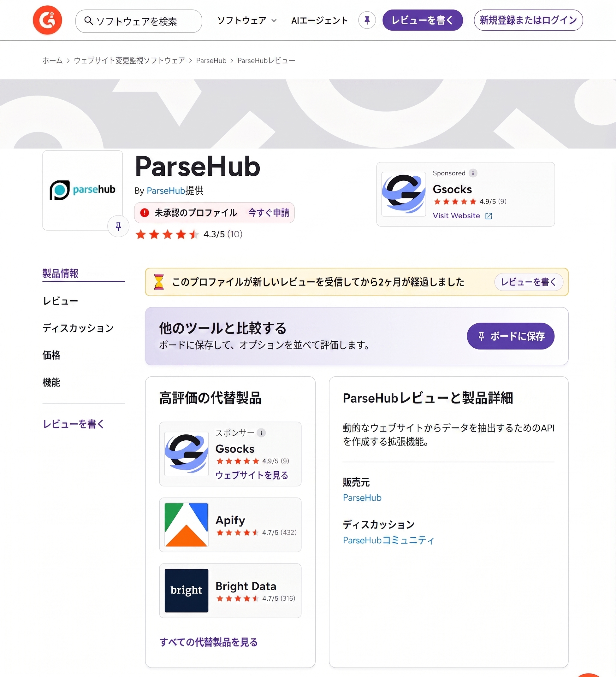Select the 機能 sidebar tab
Viewport: 616px width, 677px height.
[x=51, y=382]
